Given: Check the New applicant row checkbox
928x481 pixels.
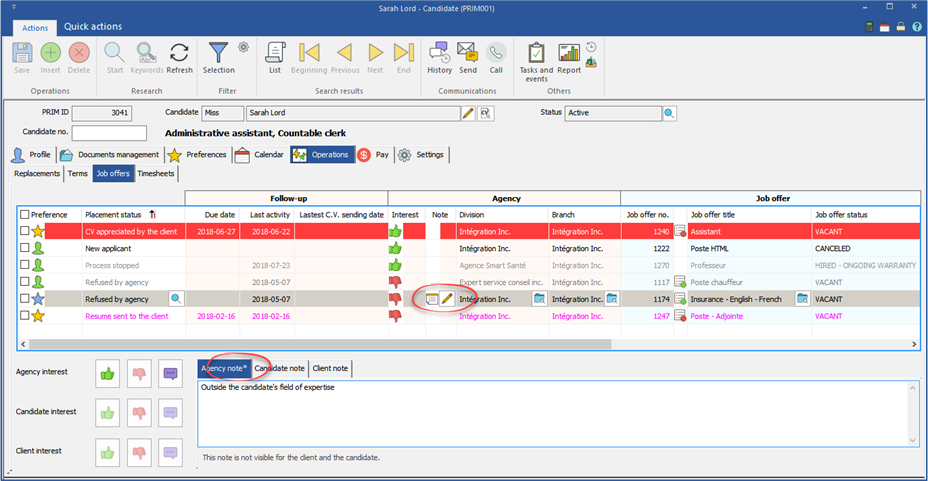Looking at the screenshot, I should pyautogui.click(x=24, y=248).
